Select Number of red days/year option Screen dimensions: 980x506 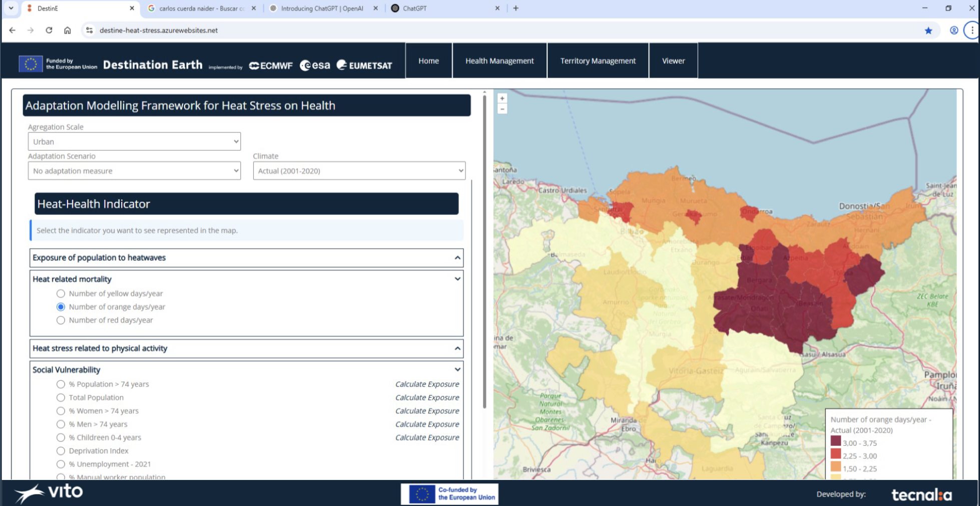click(61, 320)
